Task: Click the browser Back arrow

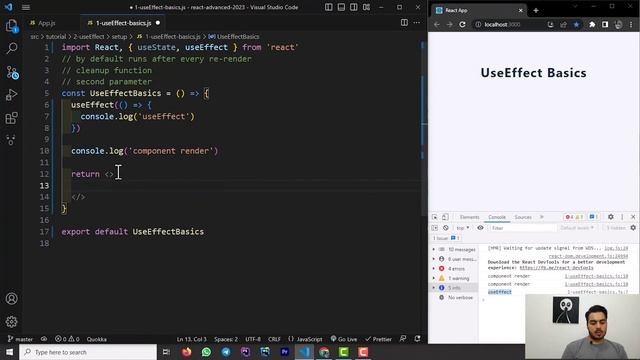Action: click(437, 24)
